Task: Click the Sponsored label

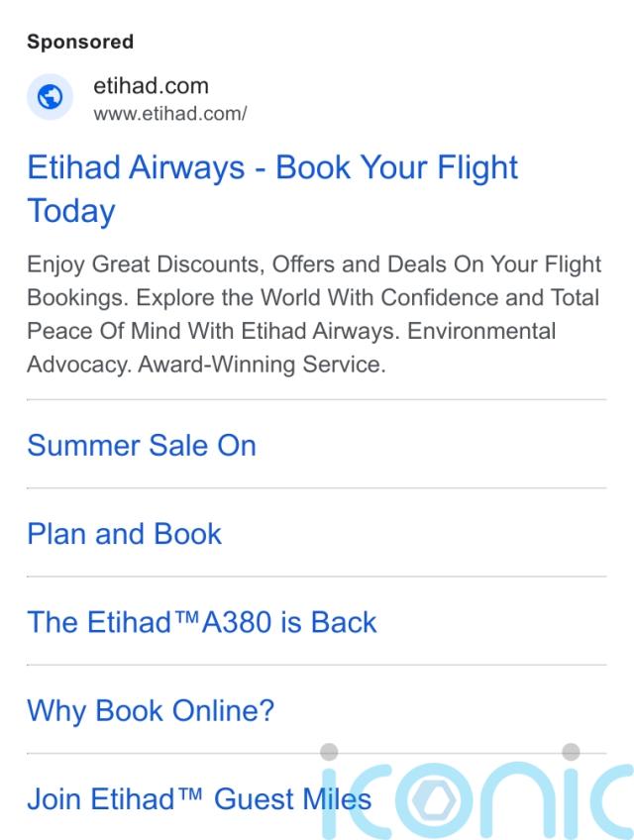Action: click(x=80, y=42)
